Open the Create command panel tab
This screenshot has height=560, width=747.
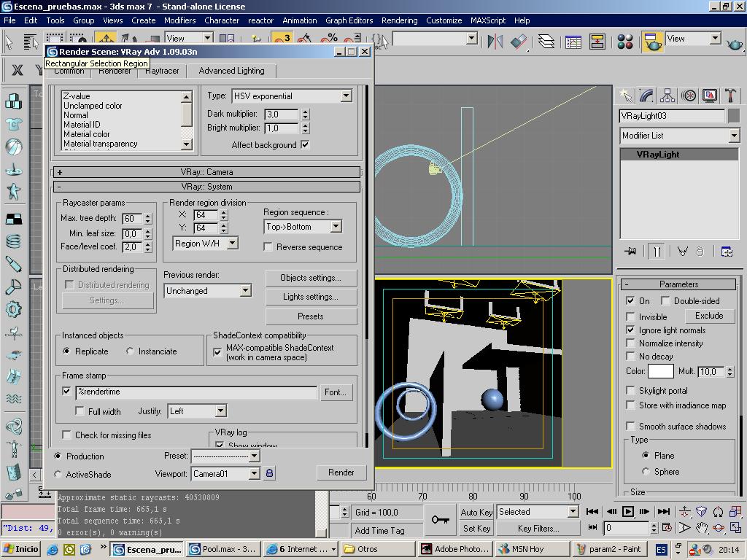coord(625,96)
